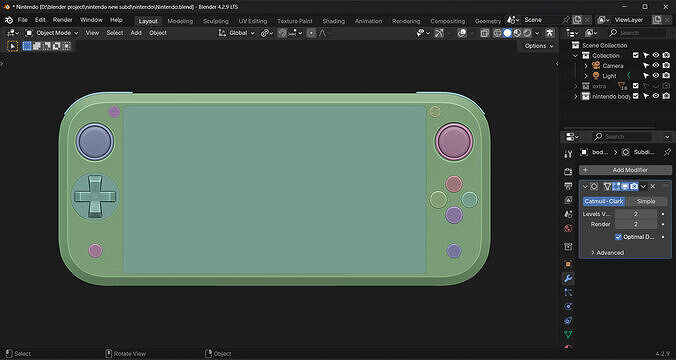The width and height of the screenshot is (676, 360).
Task: Open the File menu
Action: [x=22, y=20]
